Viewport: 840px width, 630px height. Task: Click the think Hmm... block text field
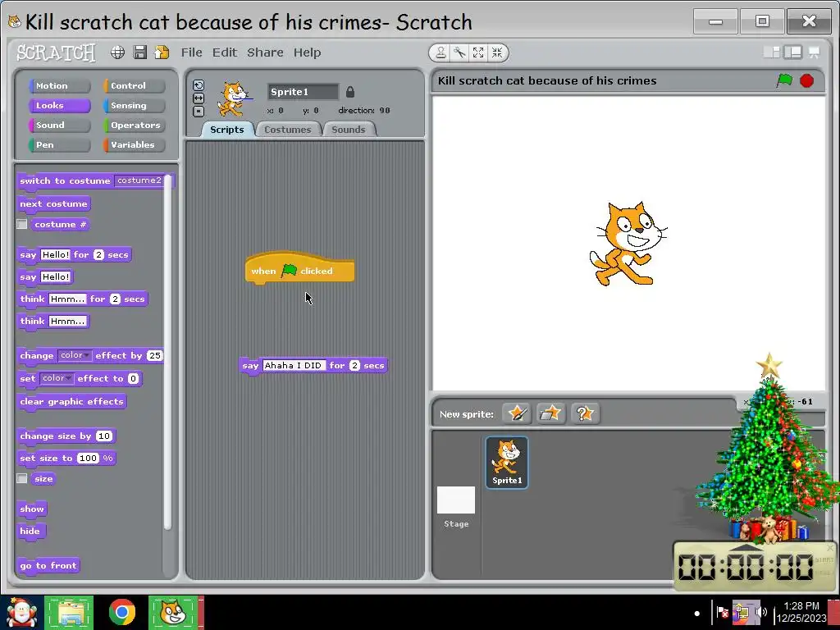tap(68, 322)
